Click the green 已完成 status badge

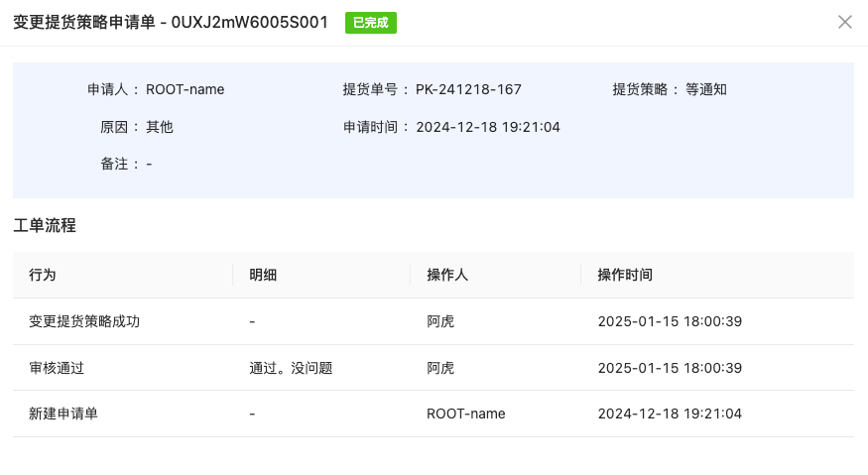pos(370,23)
